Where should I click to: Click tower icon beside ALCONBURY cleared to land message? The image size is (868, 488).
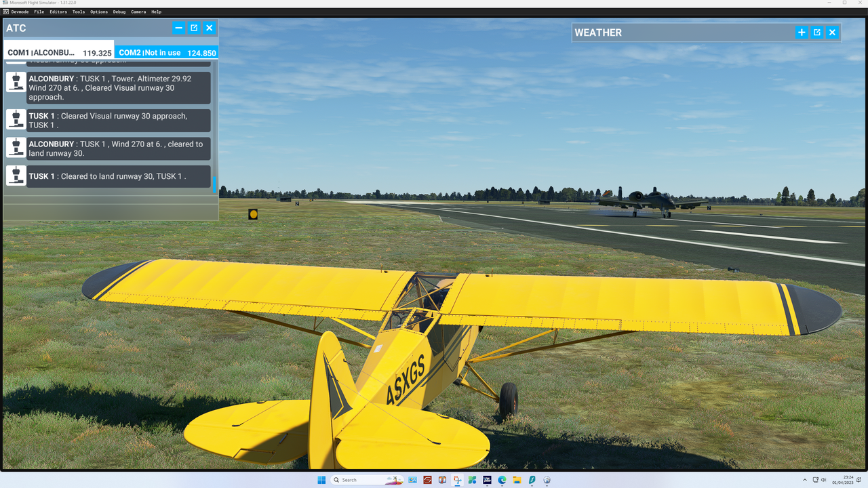(16, 148)
